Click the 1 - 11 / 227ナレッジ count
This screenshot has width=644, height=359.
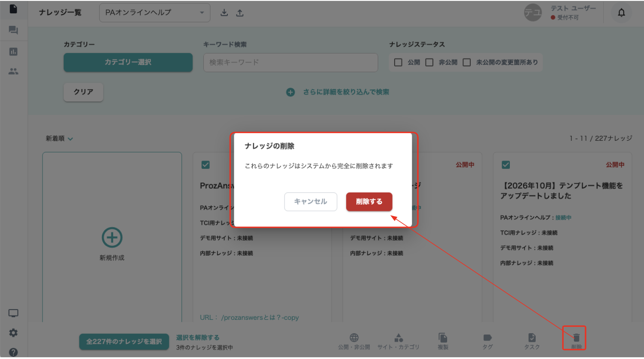[x=601, y=138]
